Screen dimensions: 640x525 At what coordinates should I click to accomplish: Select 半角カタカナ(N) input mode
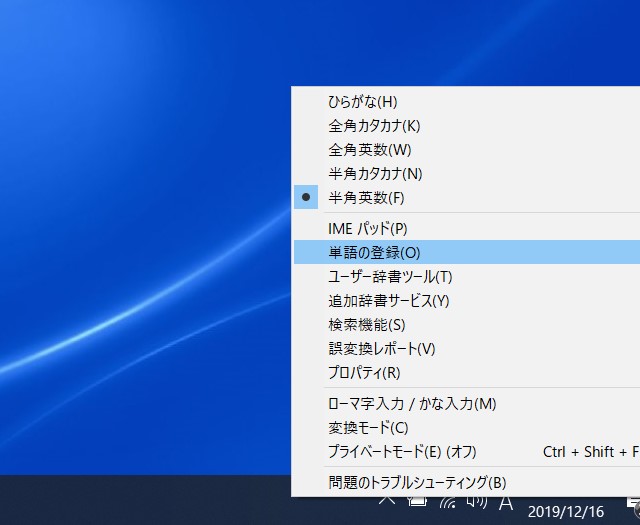467,174
